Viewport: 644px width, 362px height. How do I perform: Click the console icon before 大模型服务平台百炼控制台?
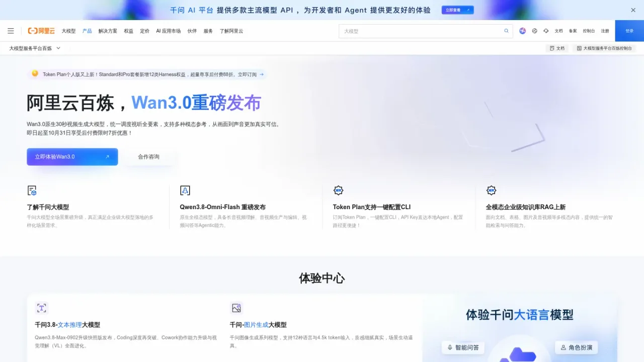point(579,48)
